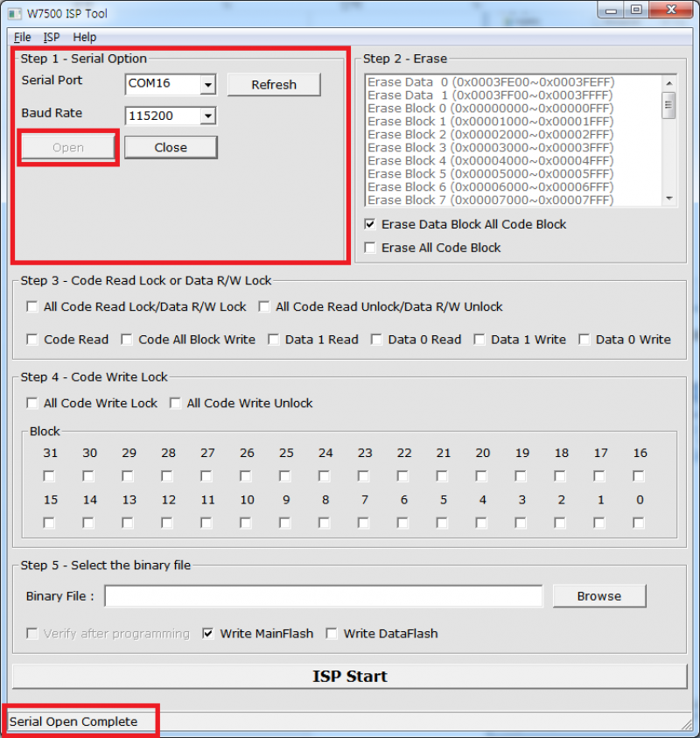Open the ISP menu
Image resolution: width=700 pixels, height=738 pixels.
(52, 38)
